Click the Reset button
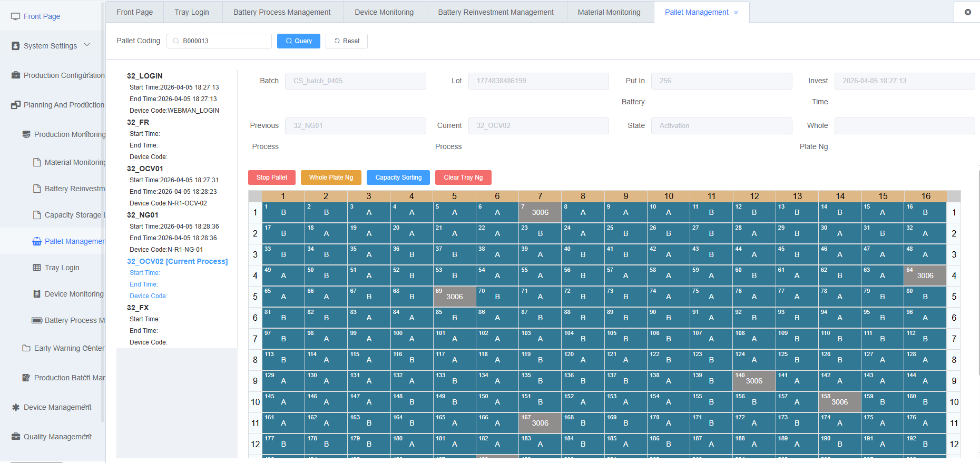 pos(347,41)
